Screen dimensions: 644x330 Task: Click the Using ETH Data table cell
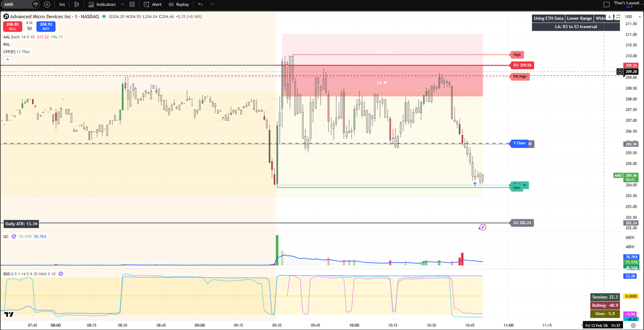pyautogui.click(x=547, y=18)
